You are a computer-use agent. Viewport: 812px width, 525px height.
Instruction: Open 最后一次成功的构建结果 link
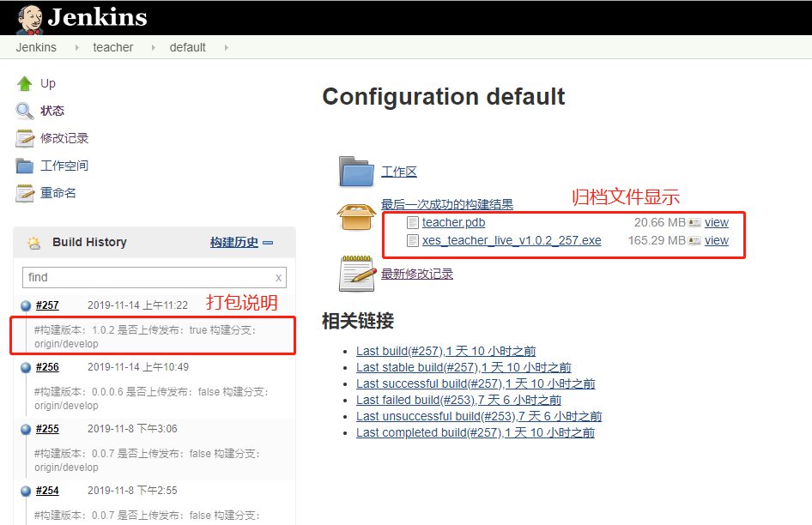coord(447,204)
